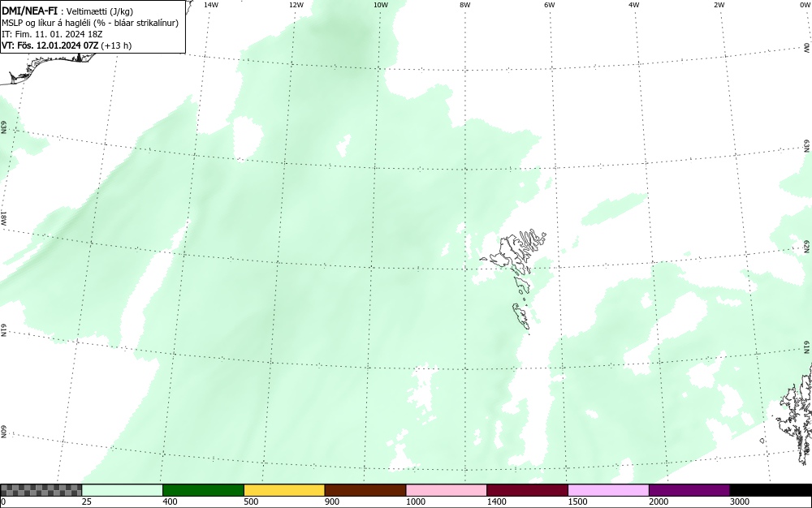Select the light green 25–400 legend swatch
The image size is (812, 508).
123,490
